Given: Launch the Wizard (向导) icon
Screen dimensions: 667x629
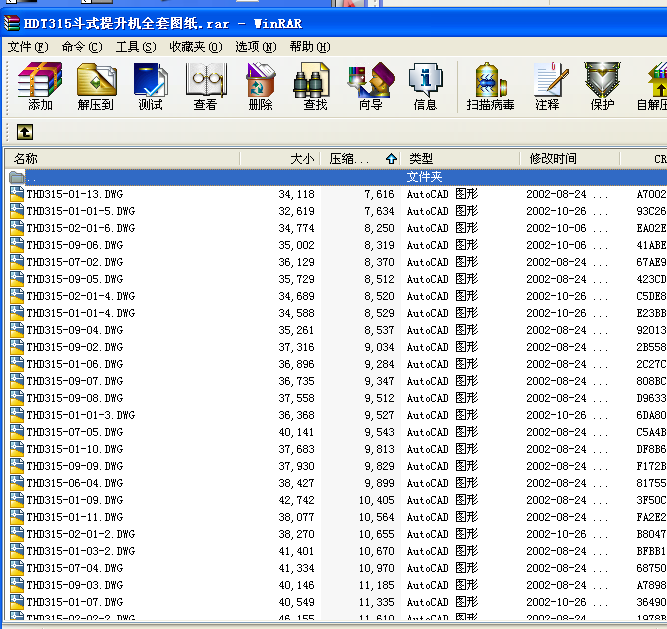Looking at the screenshot, I should point(371,86).
